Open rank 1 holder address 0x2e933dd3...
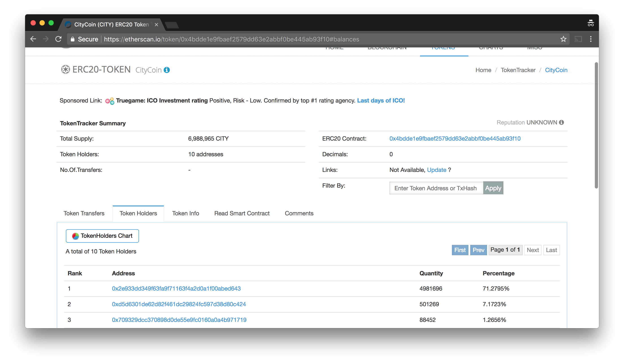 (x=176, y=288)
